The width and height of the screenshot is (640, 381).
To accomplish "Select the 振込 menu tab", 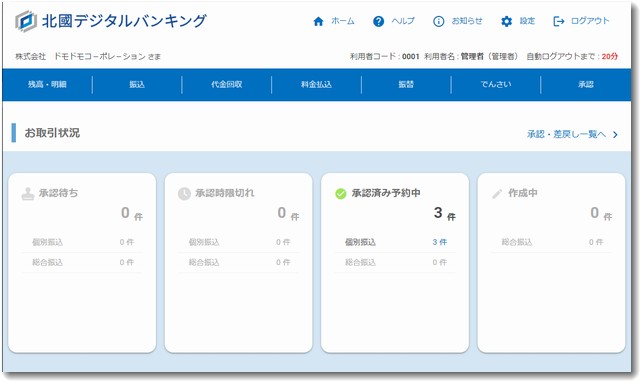I will [x=137, y=85].
